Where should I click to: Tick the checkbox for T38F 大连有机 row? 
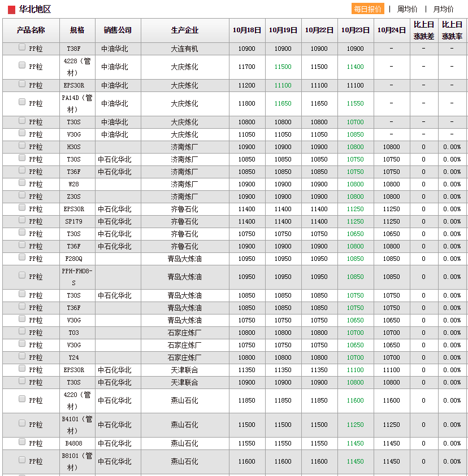[x=22, y=47]
